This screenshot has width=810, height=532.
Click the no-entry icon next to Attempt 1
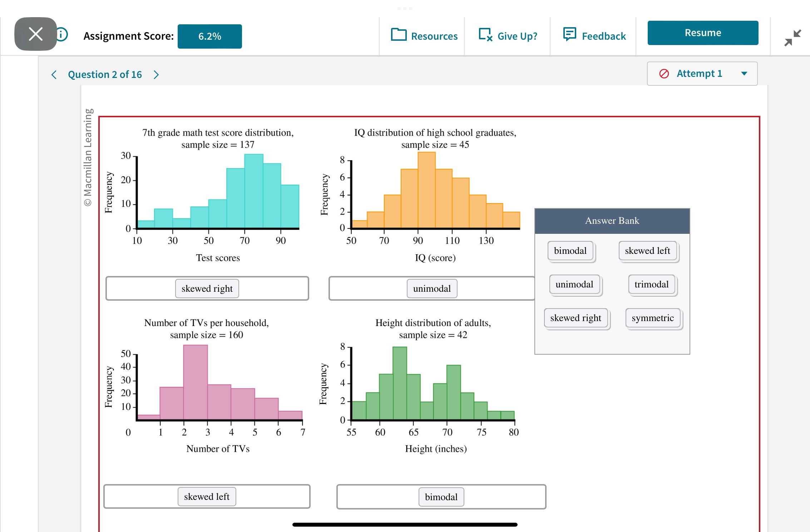(x=664, y=73)
